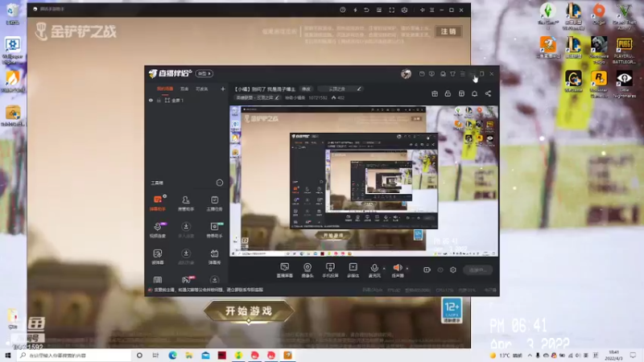Open the third toolbox tool with checkmark icon
The height and width of the screenshot is (362, 644).
click(x=214, y=204)
